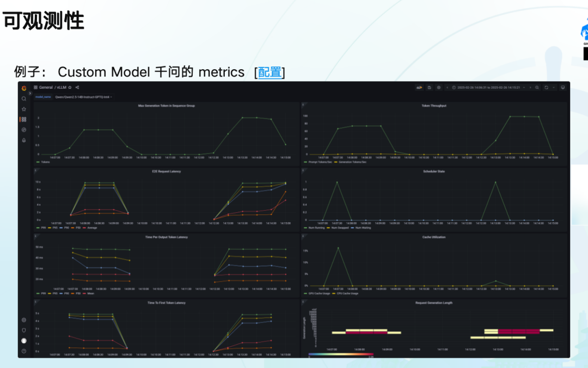Open the model_name Qwen2.5-14B dropdown
The width and height of the screenshot is (588, 368).
84,97
